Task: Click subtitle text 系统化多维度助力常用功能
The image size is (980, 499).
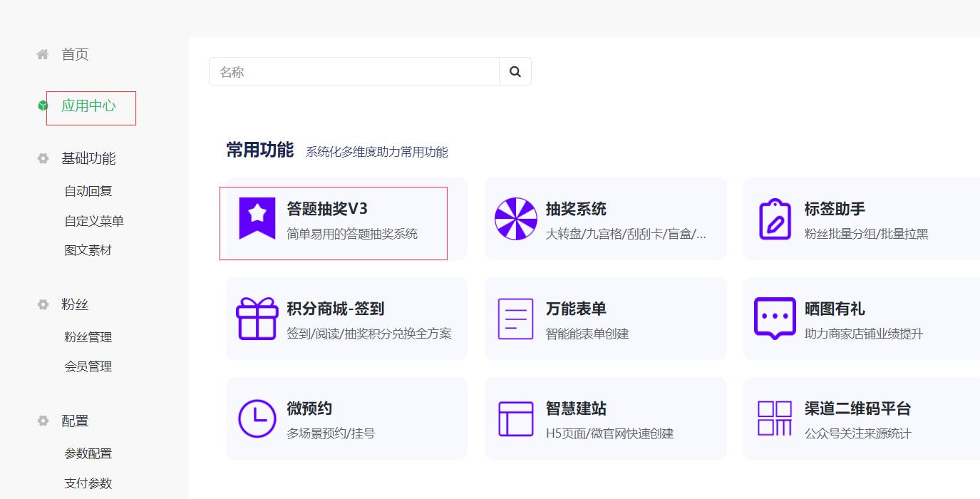Action: (x=377, y=152)
